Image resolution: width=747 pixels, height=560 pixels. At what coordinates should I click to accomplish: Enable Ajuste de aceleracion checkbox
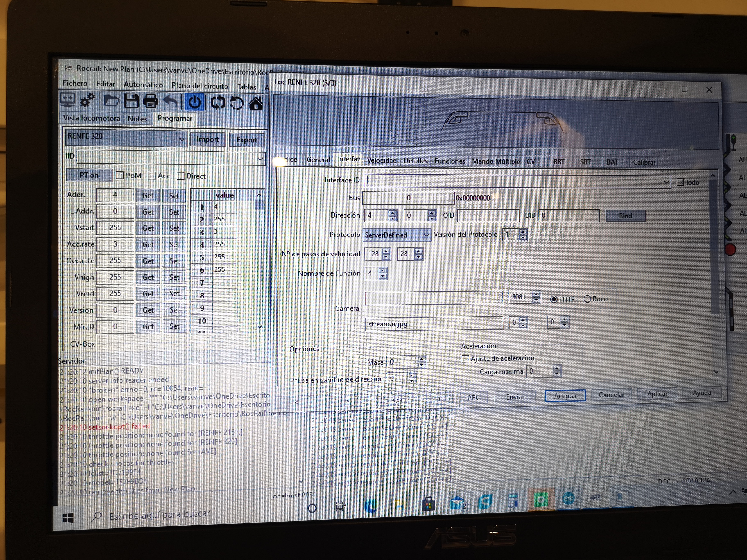pos(465,358)
